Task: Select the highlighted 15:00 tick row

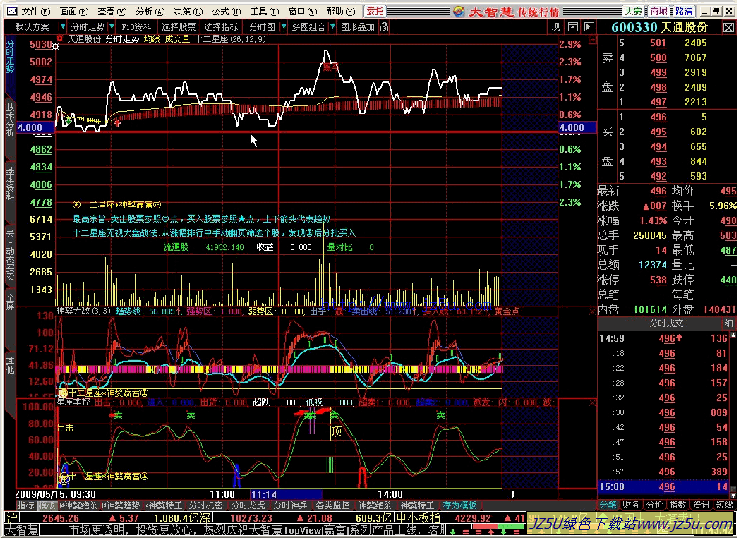Action: coord(664,487)
